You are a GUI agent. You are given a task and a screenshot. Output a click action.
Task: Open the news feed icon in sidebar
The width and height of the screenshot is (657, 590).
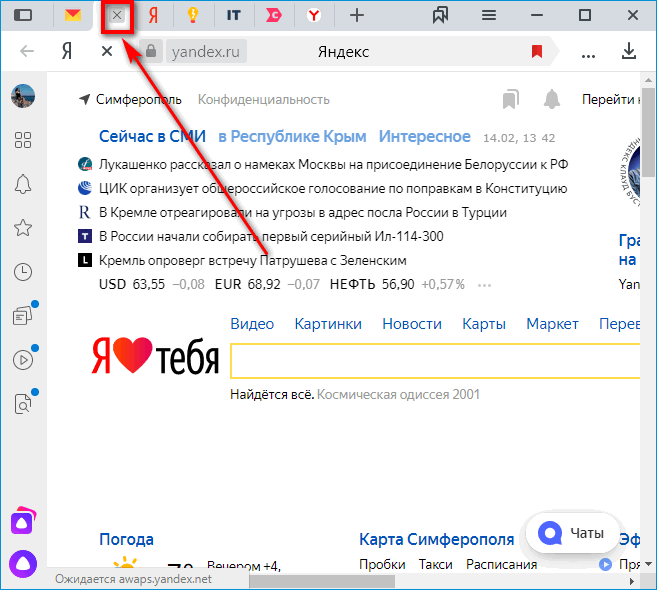(23, 316)
